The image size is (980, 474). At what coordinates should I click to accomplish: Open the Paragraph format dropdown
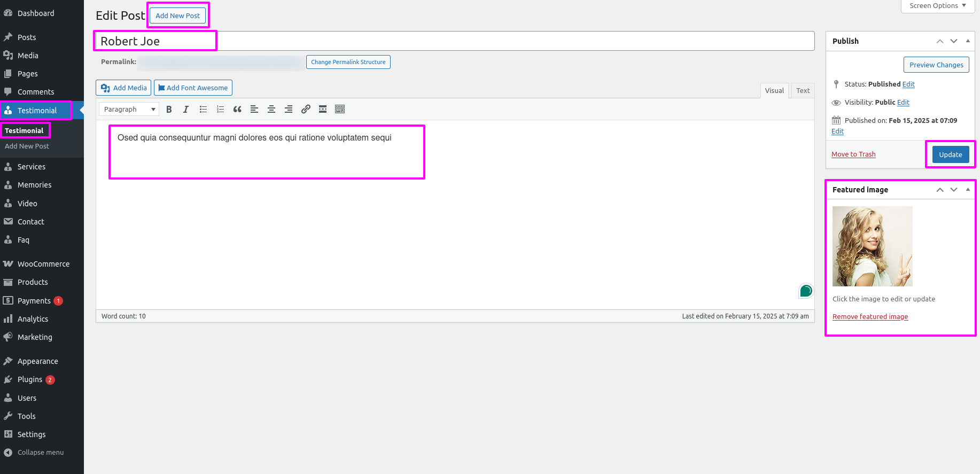129,110
